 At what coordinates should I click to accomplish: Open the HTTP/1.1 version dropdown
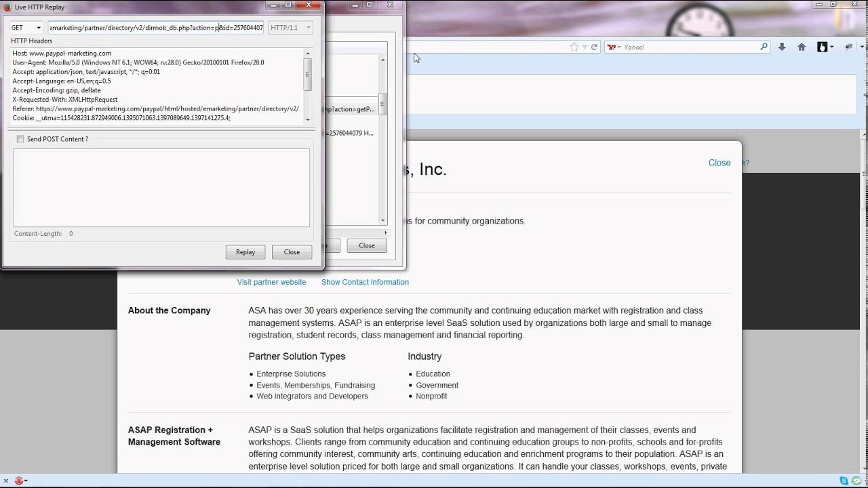pos(290,28)
